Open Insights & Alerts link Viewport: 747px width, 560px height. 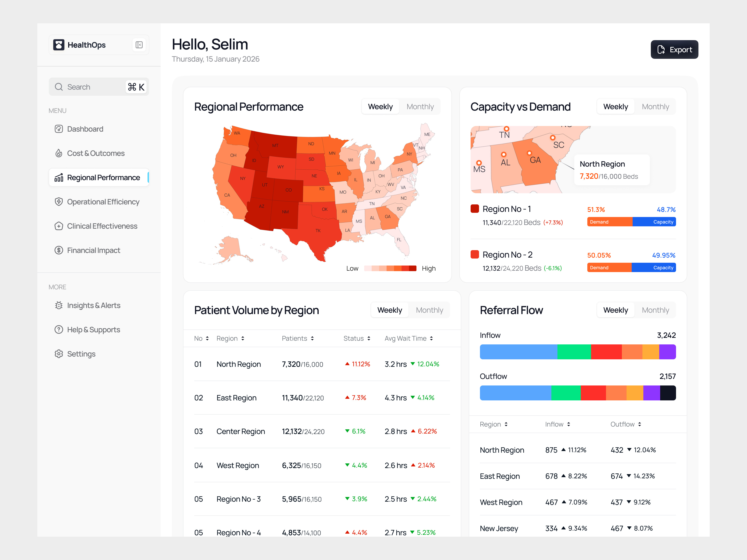[99, 305]
